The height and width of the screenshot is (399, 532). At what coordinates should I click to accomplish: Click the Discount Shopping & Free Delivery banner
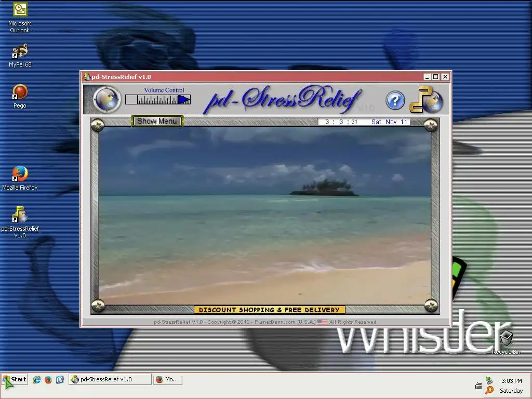pyautogui.click(x=270, y=310)
